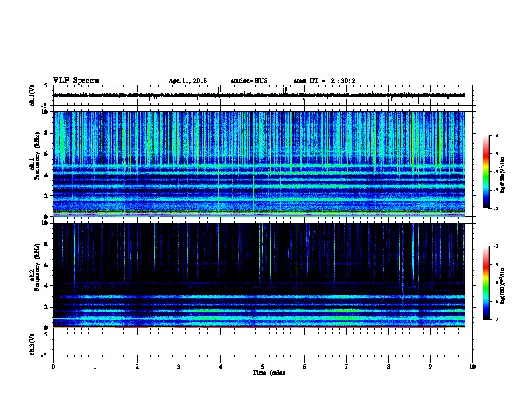Click the "4" kHz tick on ch.2 spectrogram

[x=47, y=286]
